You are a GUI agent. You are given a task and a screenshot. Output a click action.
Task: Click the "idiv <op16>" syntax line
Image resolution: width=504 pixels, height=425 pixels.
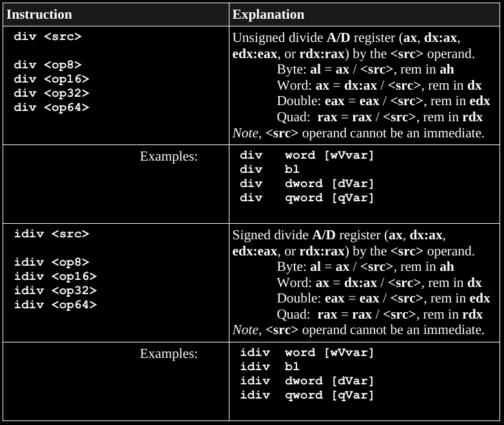coord(55,277)
